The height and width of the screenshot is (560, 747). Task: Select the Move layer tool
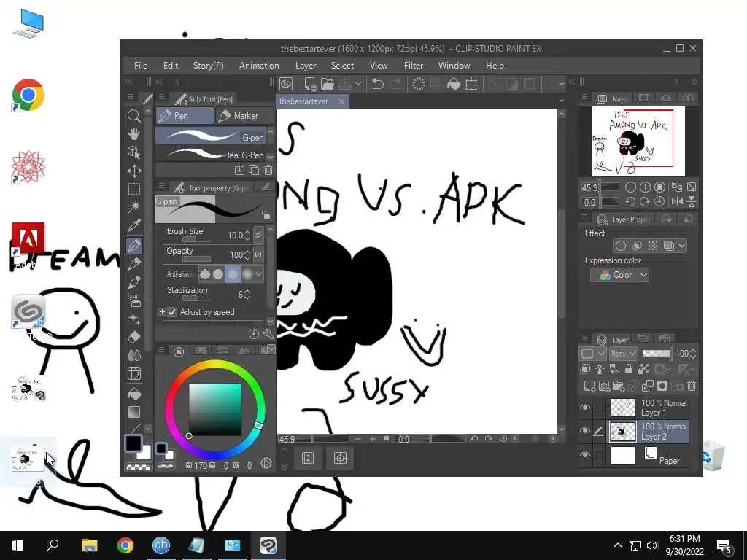pyautogui.click(x=134, y=171)
